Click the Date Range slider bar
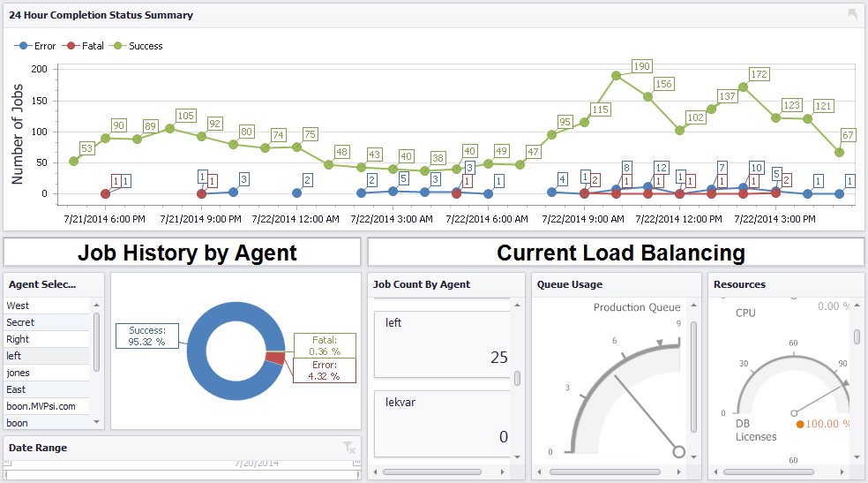 tap(183, 475)
